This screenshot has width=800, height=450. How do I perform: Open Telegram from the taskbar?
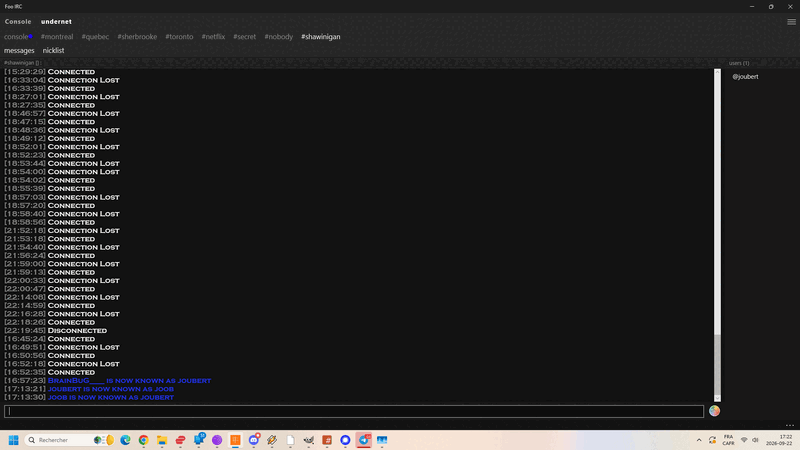click(x=364, y=440)
